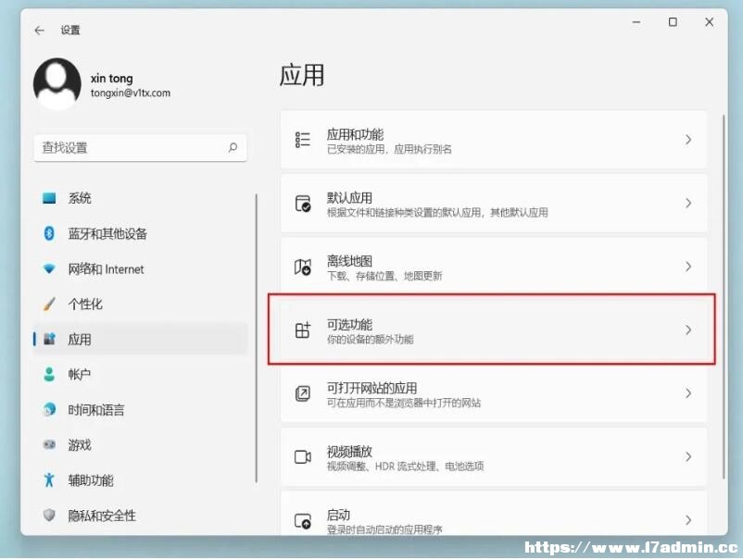Open 隐私和安全性 category

[140, 515]
